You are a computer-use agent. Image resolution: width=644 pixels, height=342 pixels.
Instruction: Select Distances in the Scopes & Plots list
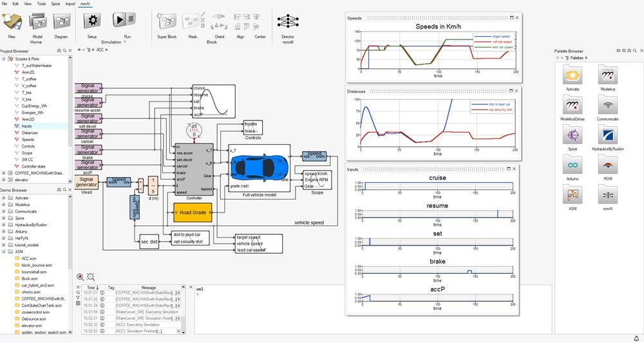[30, 133]
